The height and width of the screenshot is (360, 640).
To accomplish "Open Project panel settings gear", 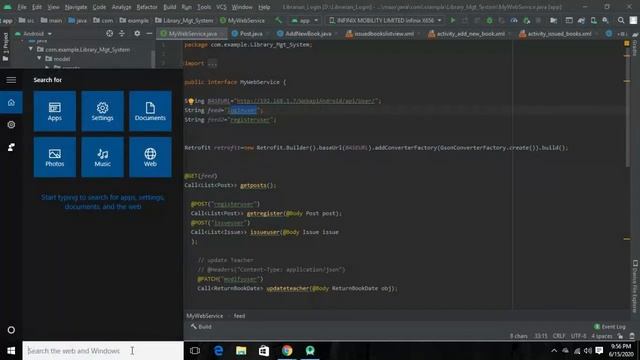I will pos(137,33).
